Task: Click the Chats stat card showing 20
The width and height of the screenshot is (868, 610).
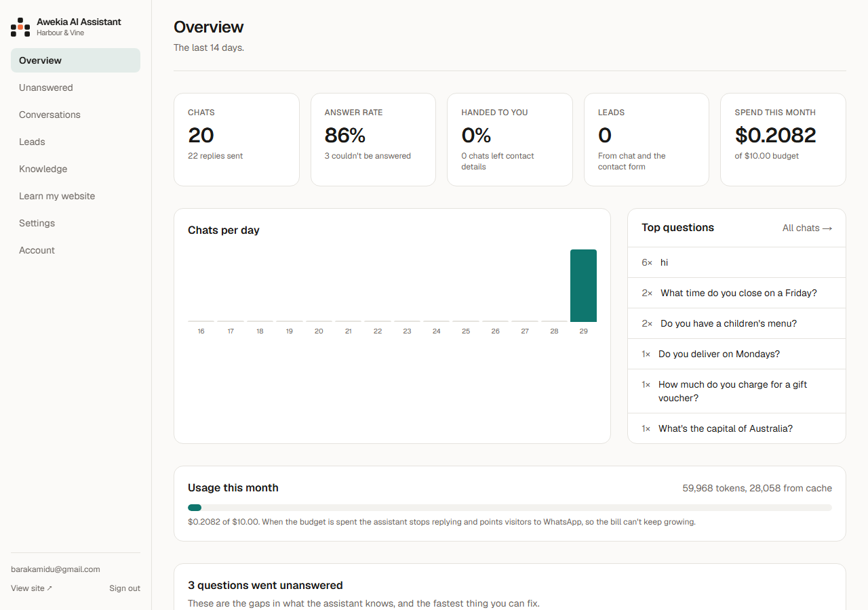Action: click(x=237, y=140)
